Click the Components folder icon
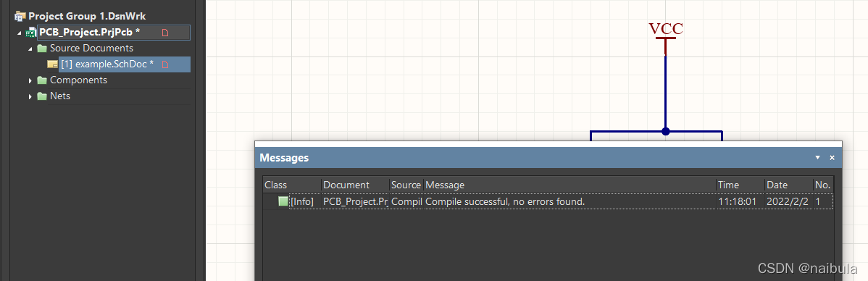 pyautogui.click(x=42, y=80)
